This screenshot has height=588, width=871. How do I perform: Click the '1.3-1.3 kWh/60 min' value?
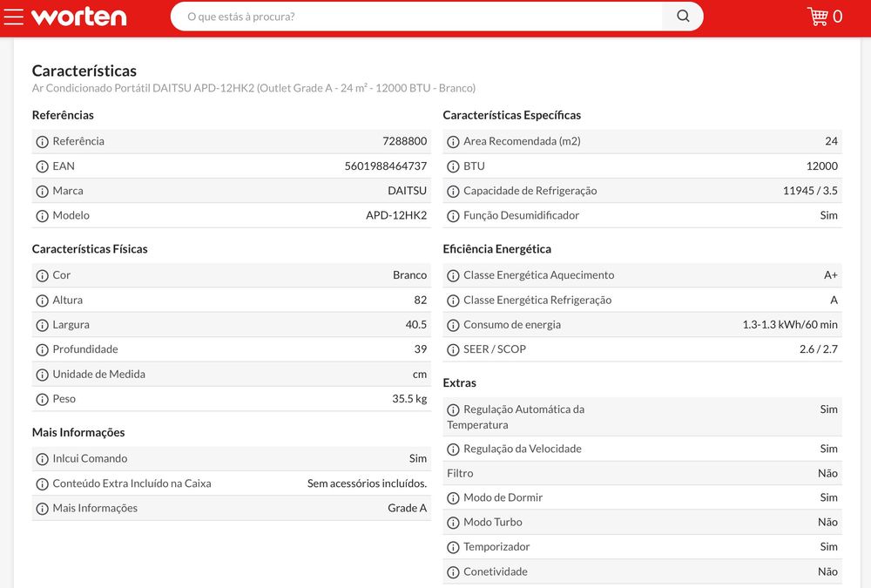click(790, 325)
